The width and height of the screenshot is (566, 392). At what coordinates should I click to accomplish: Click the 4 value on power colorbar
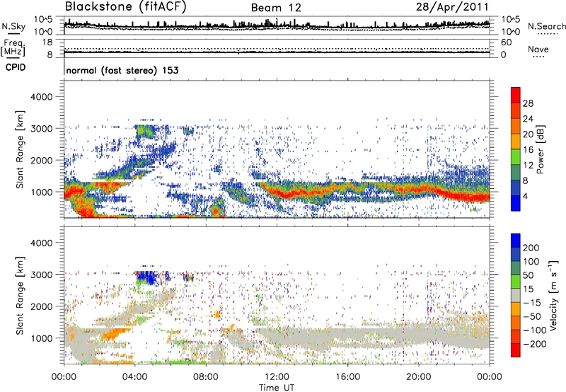525,197
